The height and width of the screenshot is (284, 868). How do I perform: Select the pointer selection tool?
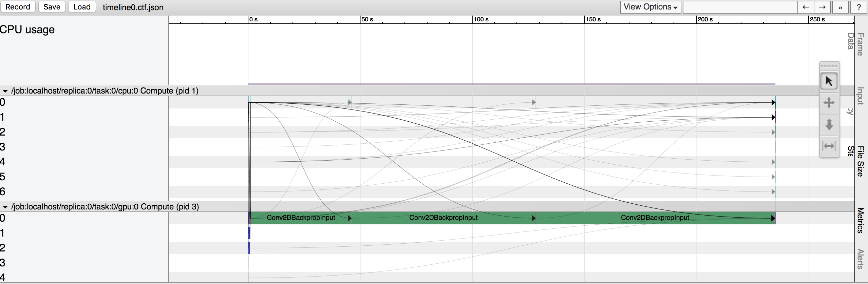pos(829,81)
